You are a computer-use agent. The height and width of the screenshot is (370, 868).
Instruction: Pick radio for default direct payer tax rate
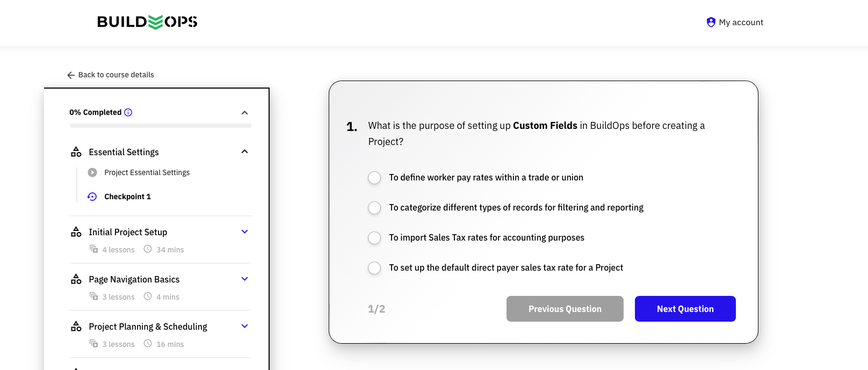point(374,268)
